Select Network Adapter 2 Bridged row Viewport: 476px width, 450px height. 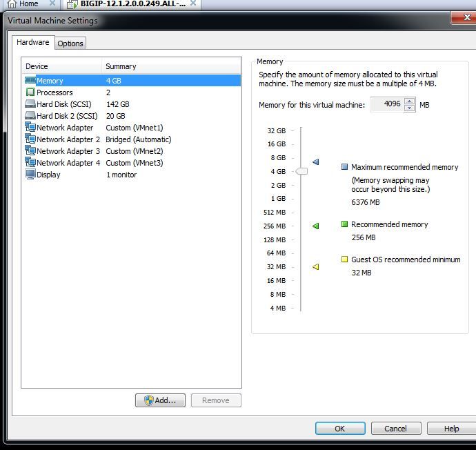[132, 139]
